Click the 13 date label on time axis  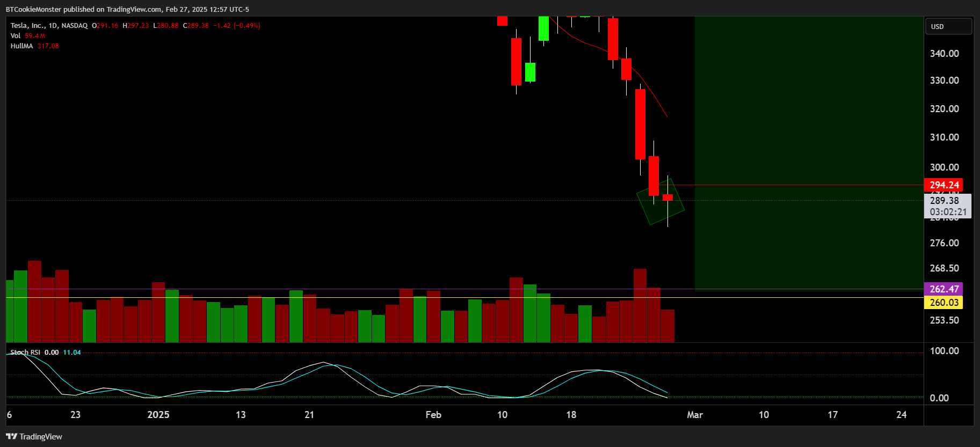click(x=241, y=414)
